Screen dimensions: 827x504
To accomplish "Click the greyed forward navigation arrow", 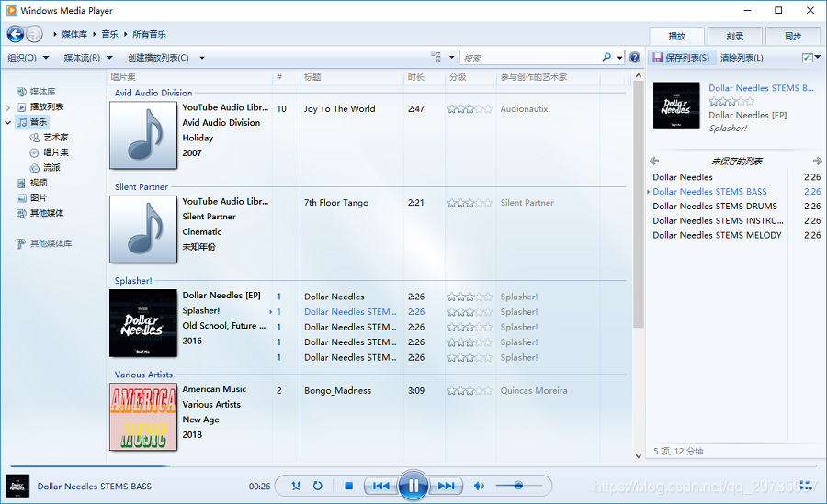I will [x=34, y=34].
